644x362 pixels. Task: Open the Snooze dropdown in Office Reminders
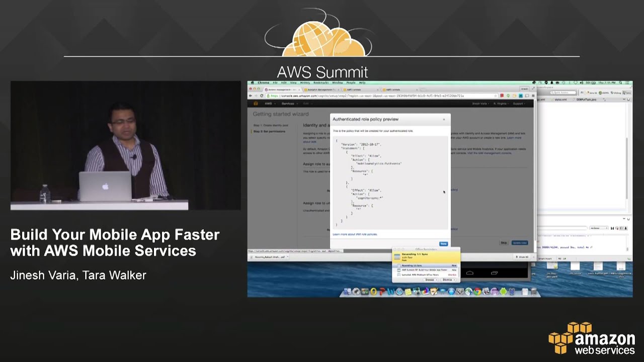coord(431,280)
